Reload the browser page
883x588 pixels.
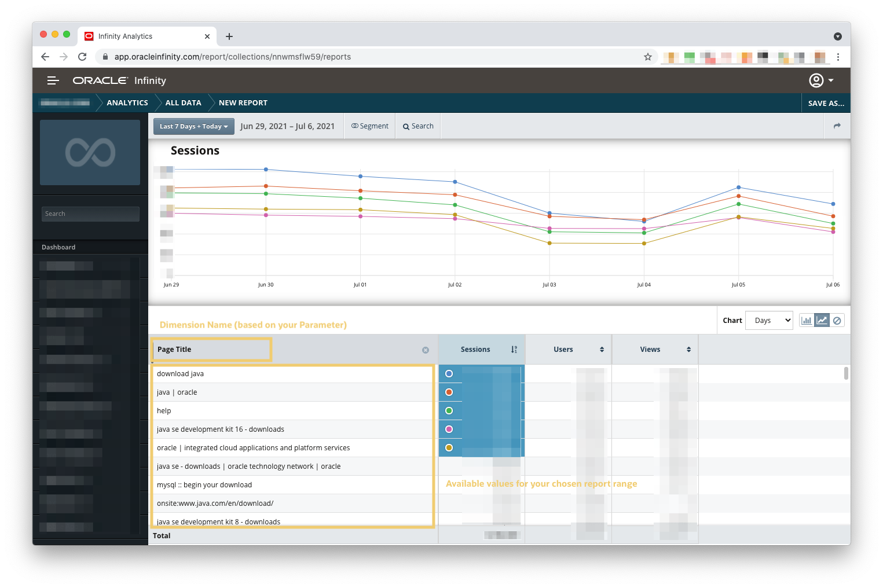pyautogui.click(x=82, y=57)
